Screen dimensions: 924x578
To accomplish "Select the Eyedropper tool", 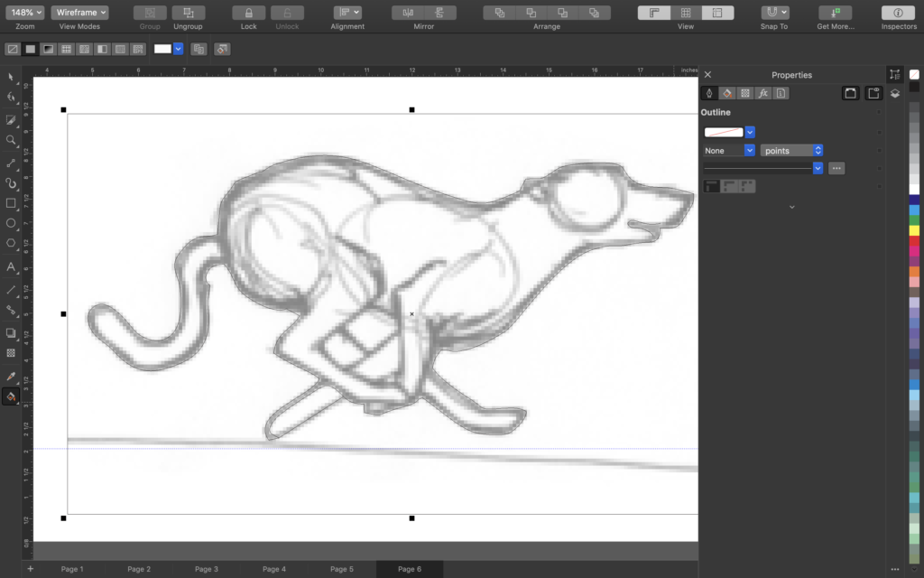I will (x=11, y=376).
